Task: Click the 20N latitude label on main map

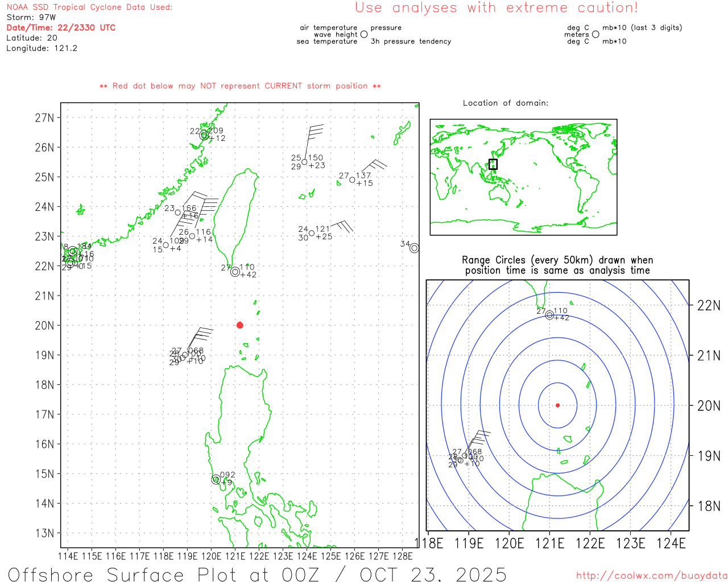Action: (x=45, y=325)
